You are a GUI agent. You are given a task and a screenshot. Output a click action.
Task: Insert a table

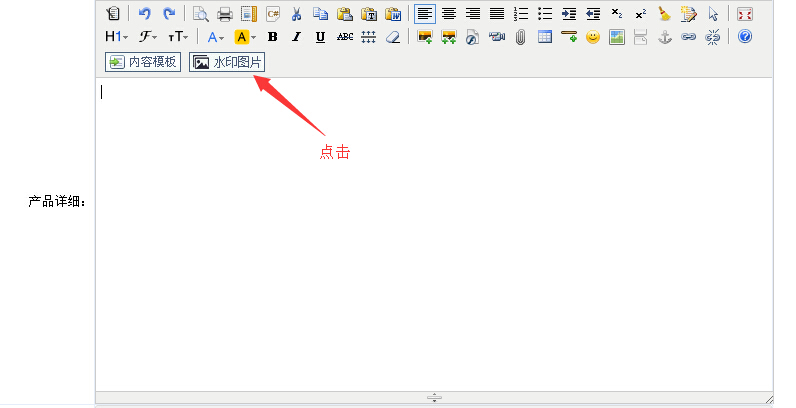(545, 37)
